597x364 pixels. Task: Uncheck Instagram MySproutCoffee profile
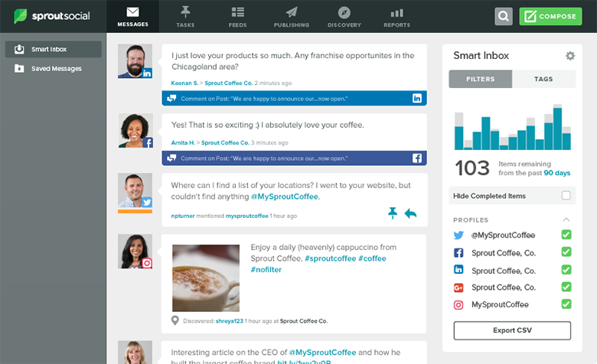pyautogui.click(x=566, y=304)
